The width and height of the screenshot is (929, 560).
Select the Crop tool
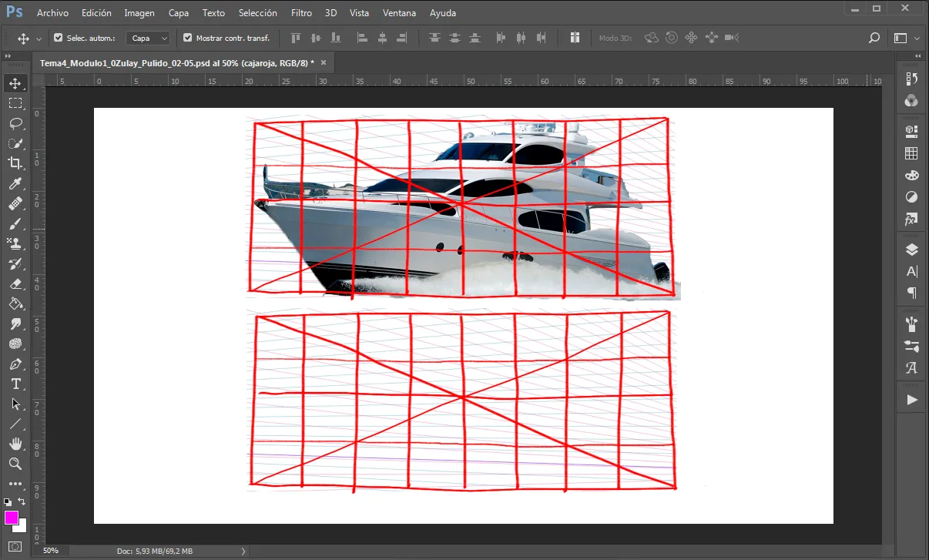15,163
